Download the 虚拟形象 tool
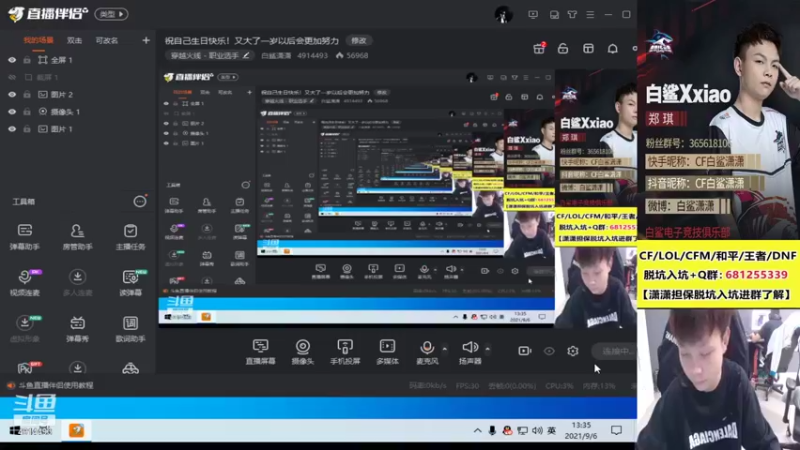 point(24,328)
